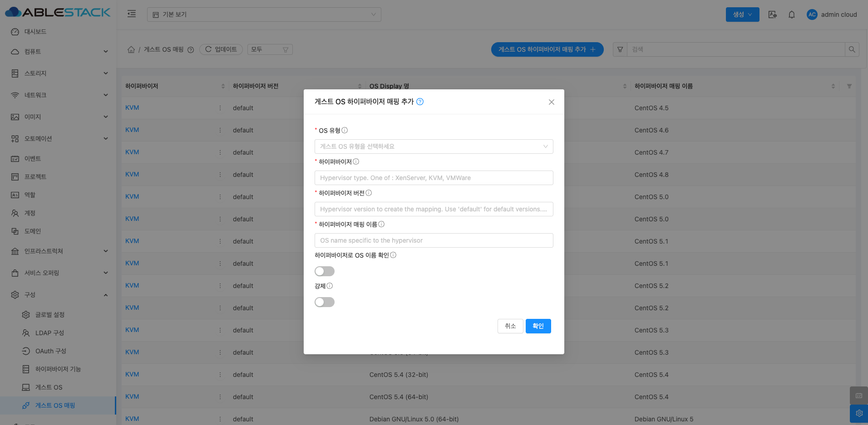Click the notification bell icon
The height and width of the screenshot is (425, 868).
(791, 15)
